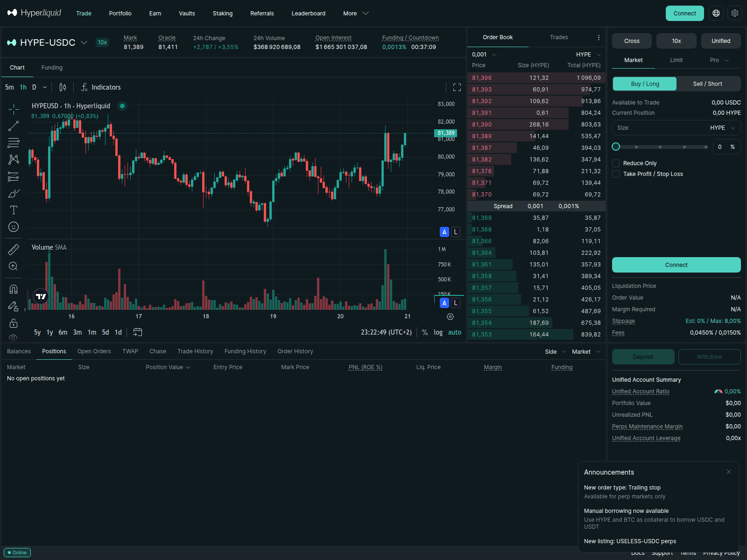Image resolution: width=747 pixels, height=560 pixels.
Task: Check the Reduce Only checkbox
Action: point(616,163)
